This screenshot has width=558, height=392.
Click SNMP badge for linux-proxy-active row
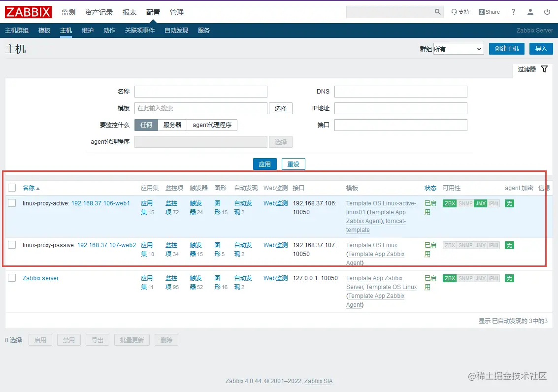(x=465, y=203)
